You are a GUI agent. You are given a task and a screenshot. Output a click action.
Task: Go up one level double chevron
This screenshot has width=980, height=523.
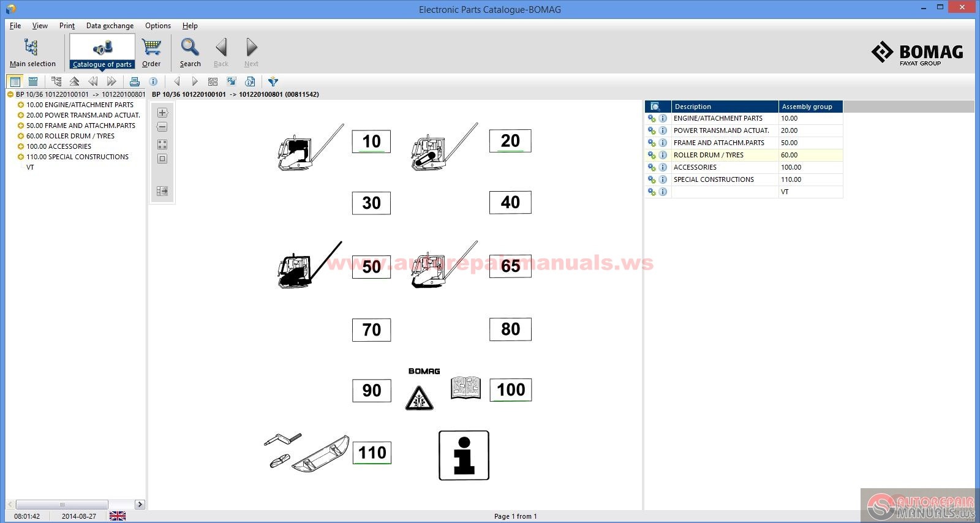pyautogui.click(x=74, y=81)
